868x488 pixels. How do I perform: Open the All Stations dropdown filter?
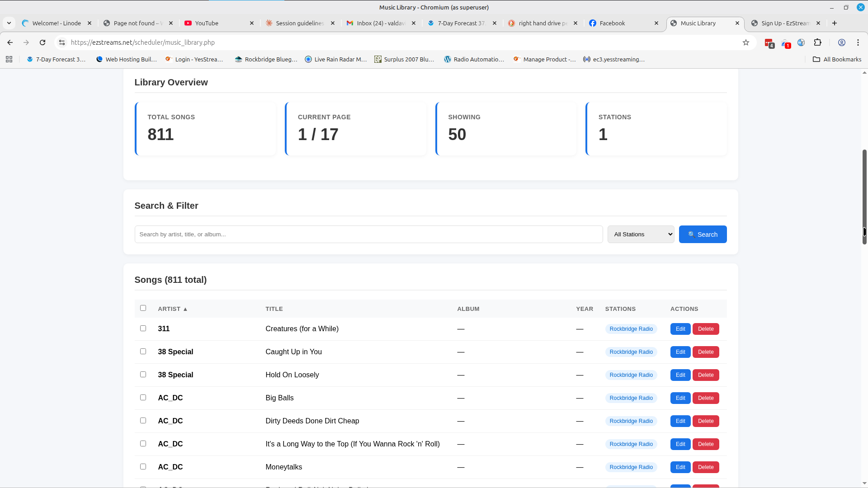[641, 235]
